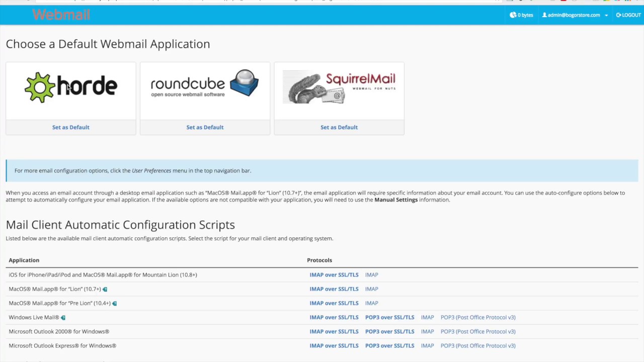Open IMAP over SSL/TLS for Outlook Express
The width and height of the screenshot is (644, 362).
click(334, 345)
